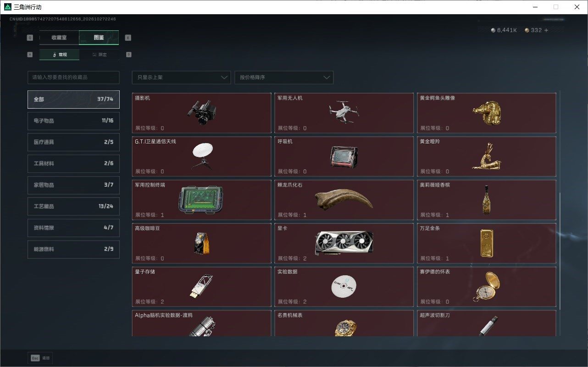
Task: Open the 按价格降序 sort dropdown
Action: pyautogui.click(x=284, y=78)
